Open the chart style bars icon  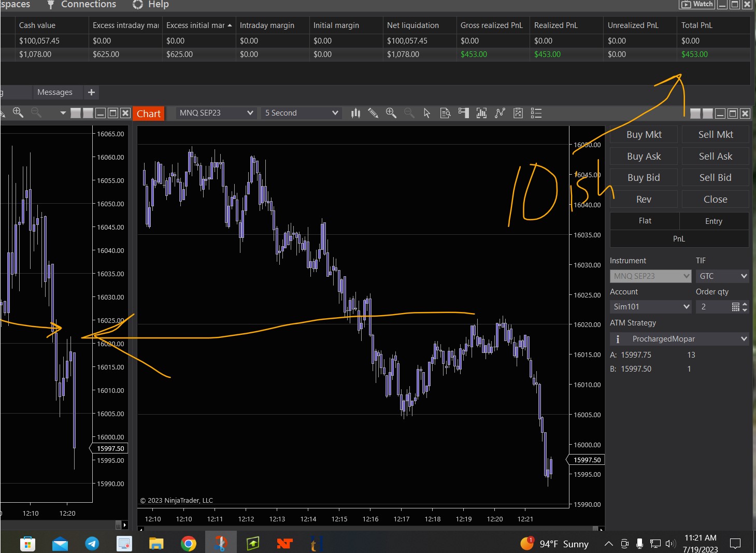point(355,113)
